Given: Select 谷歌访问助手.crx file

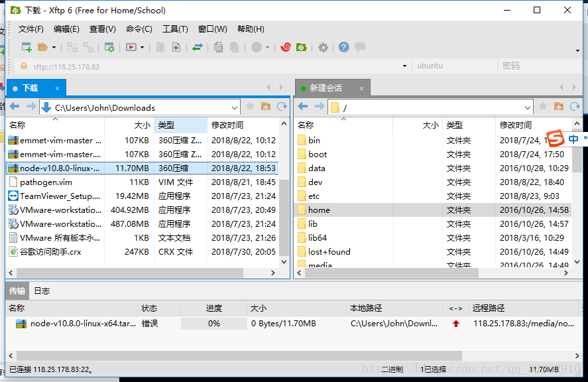Looking at the screenshot, I should pyautogui.click(x=143, y=251).
